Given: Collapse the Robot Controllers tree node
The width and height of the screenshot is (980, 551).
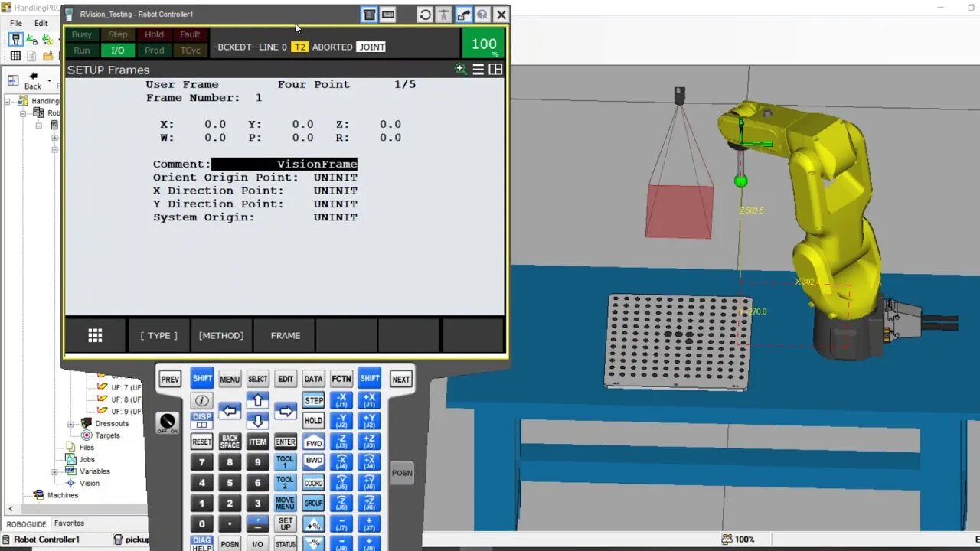Looking at the screenshot, I should [24, 113].
